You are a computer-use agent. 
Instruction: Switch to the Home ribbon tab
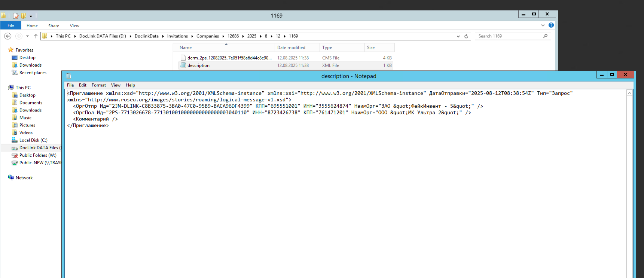(32, 26)
